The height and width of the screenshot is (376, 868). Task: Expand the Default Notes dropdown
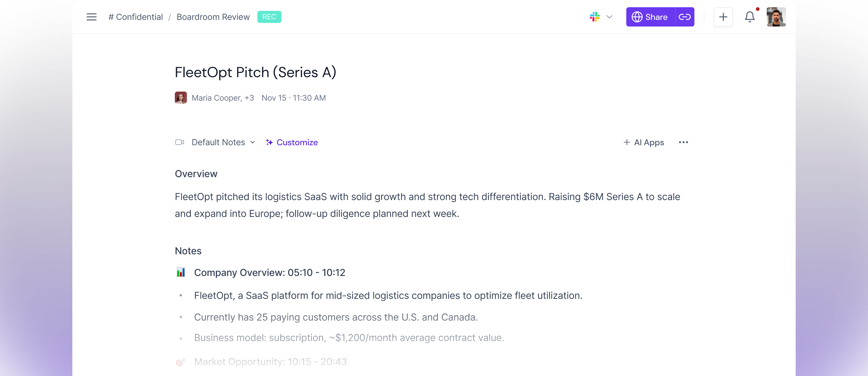tap(253, 142)
